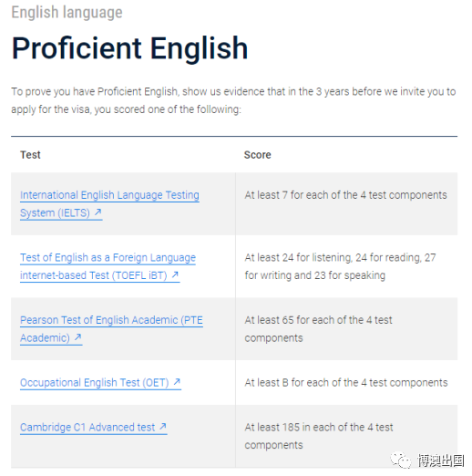Select the IELTS score requirement cell
The height and width of the screenshot is (476, 472).
coord(346,203)
